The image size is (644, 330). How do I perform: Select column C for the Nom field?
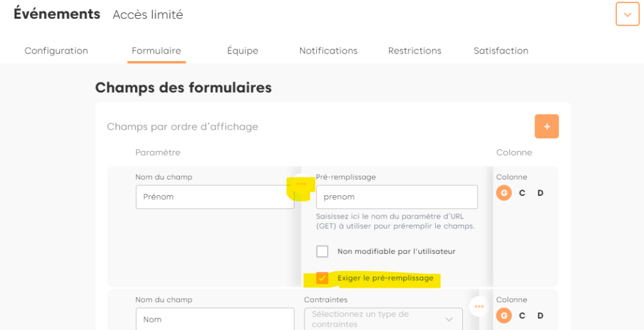coord(522,316)
